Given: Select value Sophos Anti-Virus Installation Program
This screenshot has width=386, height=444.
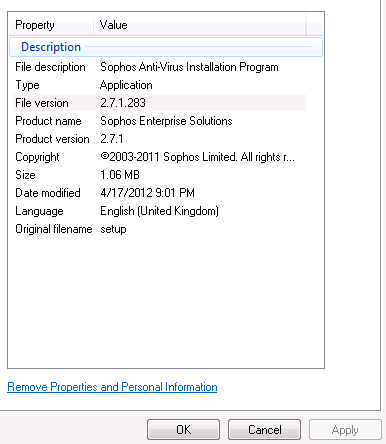Looking at the screenshot, I should 189,67.
